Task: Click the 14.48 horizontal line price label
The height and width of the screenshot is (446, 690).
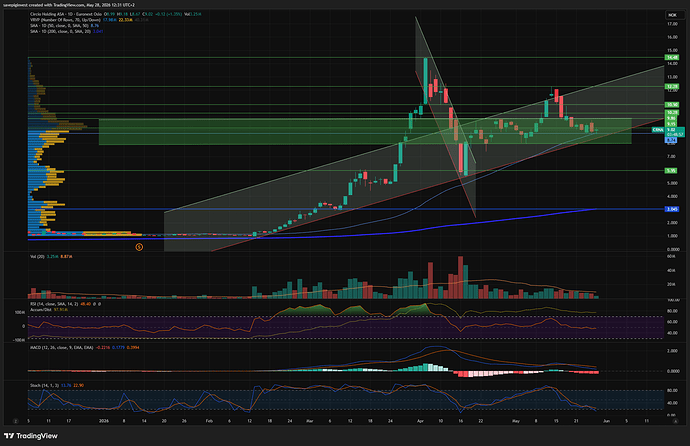Action: pyautogui.click(x=672, y=58)
